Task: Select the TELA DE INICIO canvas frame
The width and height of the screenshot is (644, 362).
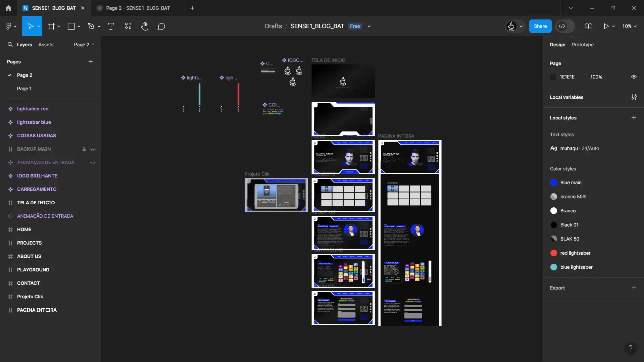Action: pyautogui.click(x=343, y=82)
